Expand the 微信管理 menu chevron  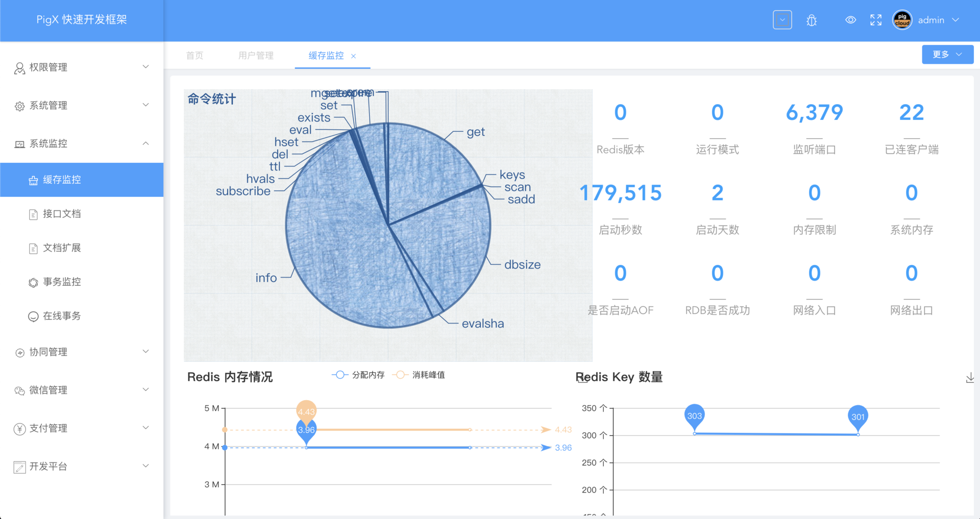point(145,390)
